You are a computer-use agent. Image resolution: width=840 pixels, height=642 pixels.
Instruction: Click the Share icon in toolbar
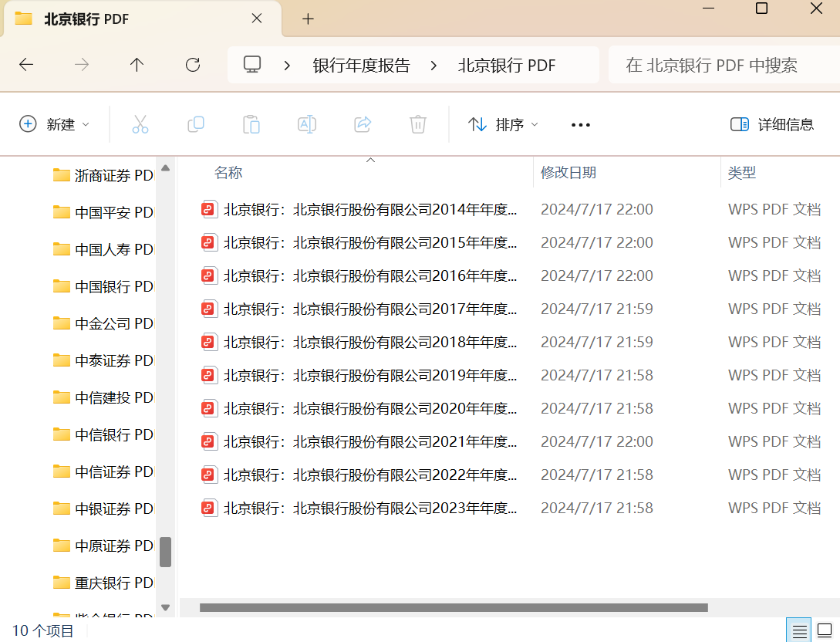(x=363, y=124)
